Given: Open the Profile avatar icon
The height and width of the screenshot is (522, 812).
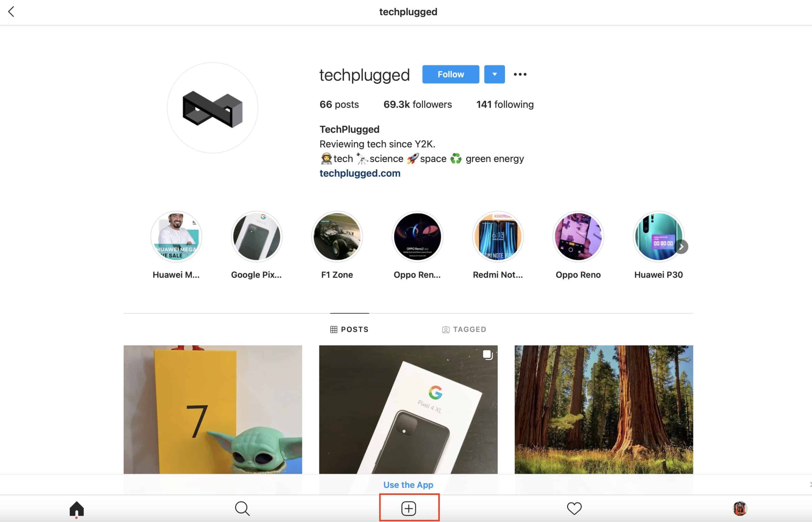Looking at the screenshot, I should pyautogui.click(x=740, y=508).
